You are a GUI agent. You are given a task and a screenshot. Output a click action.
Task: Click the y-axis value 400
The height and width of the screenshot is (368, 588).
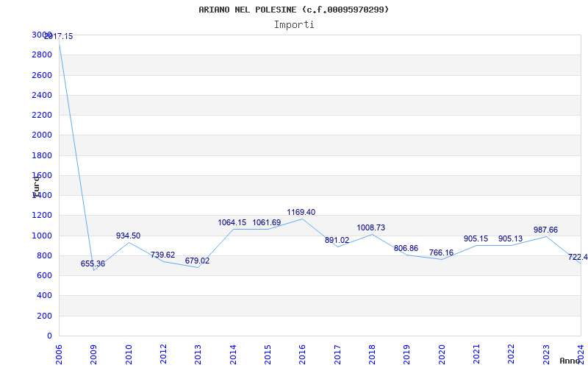tap(45, 296)
